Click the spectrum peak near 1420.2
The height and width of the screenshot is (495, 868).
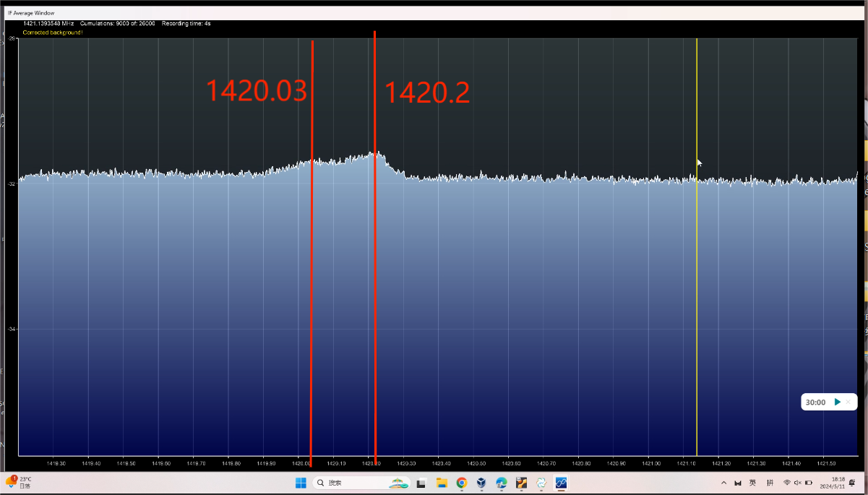tap(374, 153)
